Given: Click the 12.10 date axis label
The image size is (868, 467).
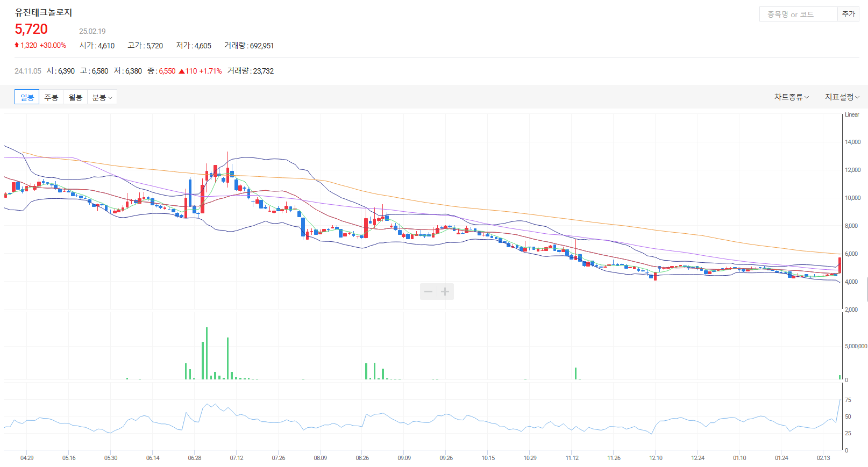Looking at the screenshot, I should tap(656, 458).
